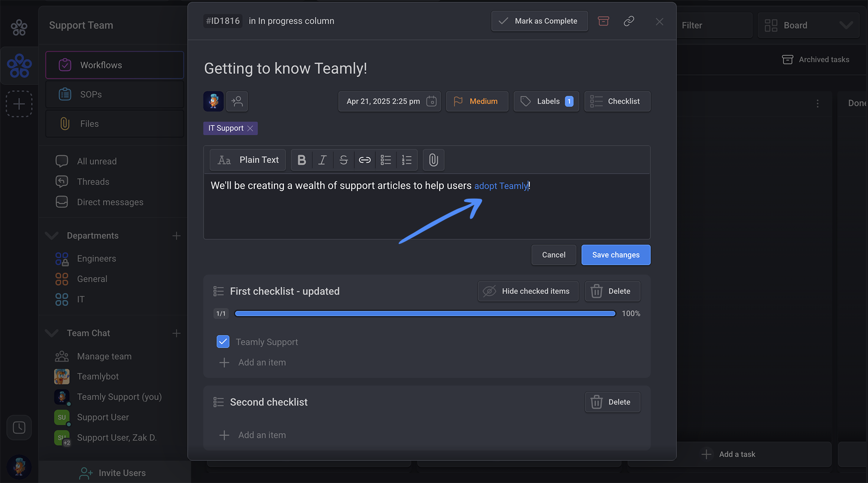Open Direct messages

pos(110,202)
